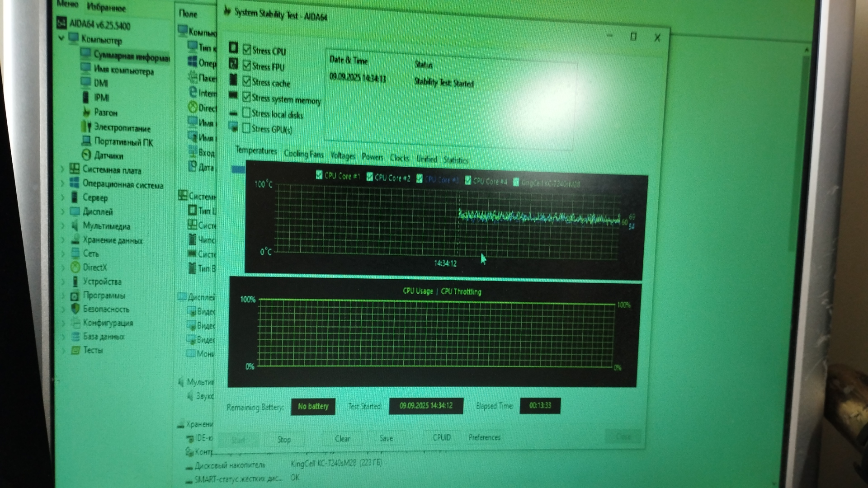Click the Сервер icon in the tree
The width and height of the screenshot is (868, 488).
(x=75, y=197)
